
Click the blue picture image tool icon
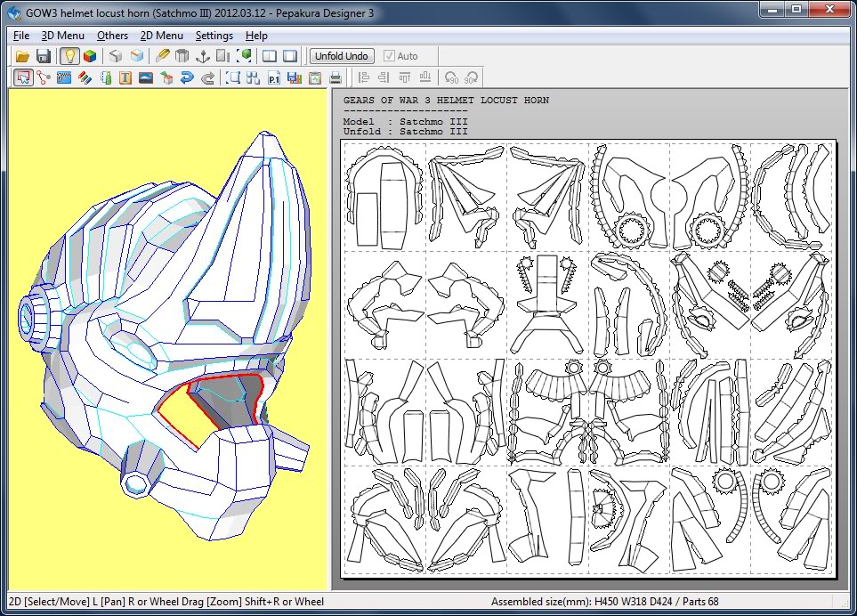[x=146, y=77]
